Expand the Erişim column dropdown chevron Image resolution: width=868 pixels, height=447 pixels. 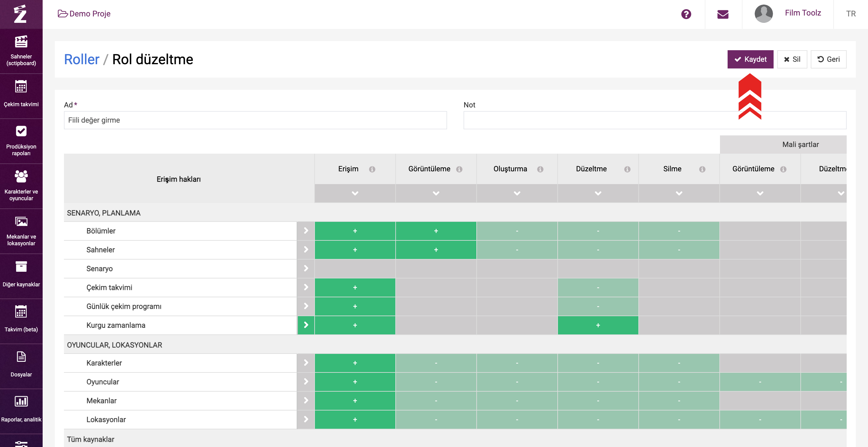click(x=355, y=193)
